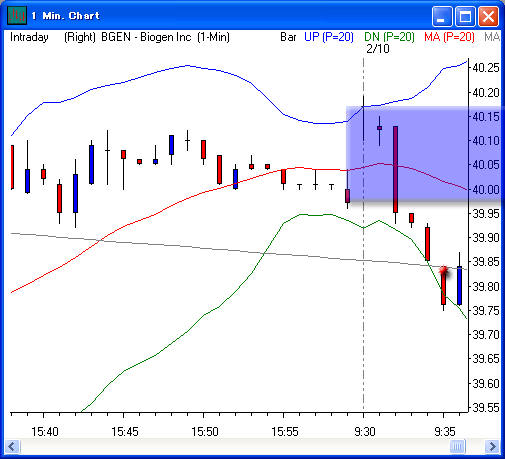Image resolution: width=505 pixels, height=459 pixels.
Task: Click the 9:30 time axis label
Action: [x=365, y=432]
